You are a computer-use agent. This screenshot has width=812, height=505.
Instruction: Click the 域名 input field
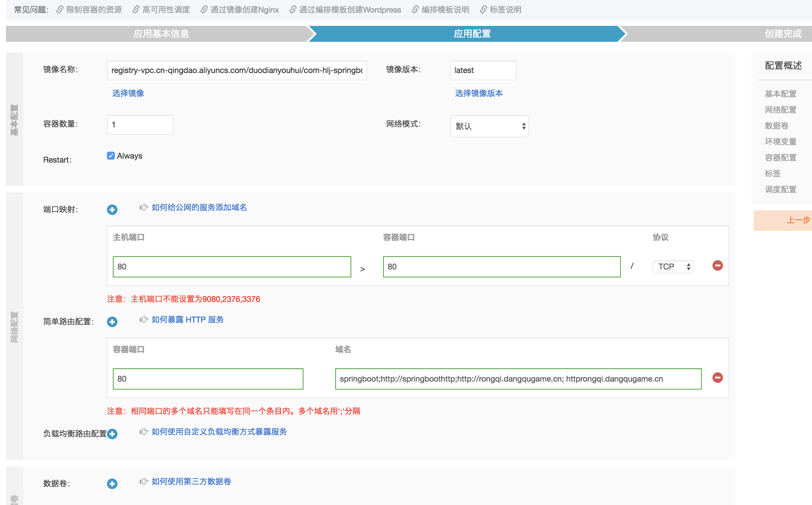(x=518, y=379)
